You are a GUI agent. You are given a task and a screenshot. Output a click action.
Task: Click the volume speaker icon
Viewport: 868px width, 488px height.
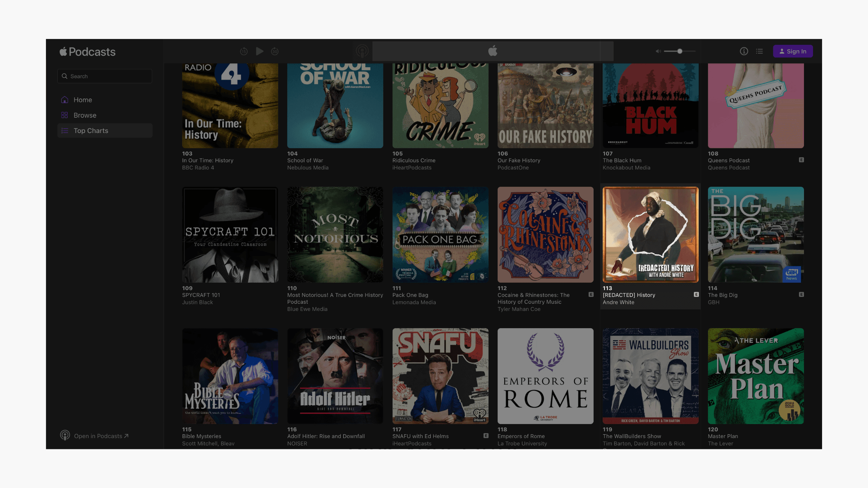tap(658, 51)
